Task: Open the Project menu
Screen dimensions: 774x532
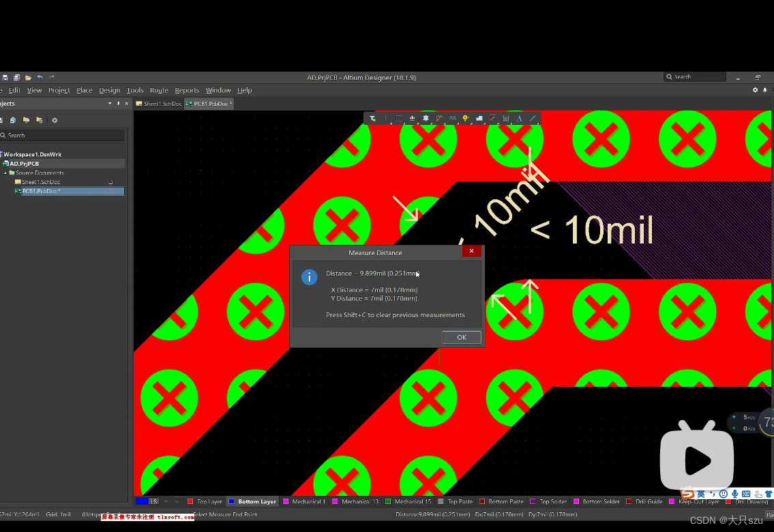Action: click(59, 90)
